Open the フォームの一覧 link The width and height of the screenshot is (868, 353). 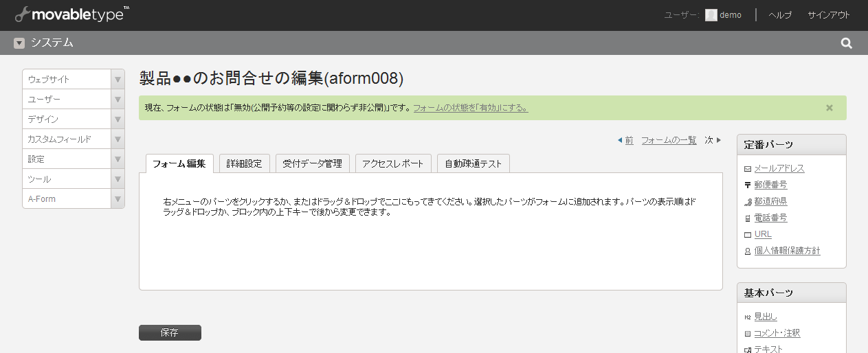tap(669, 140)
